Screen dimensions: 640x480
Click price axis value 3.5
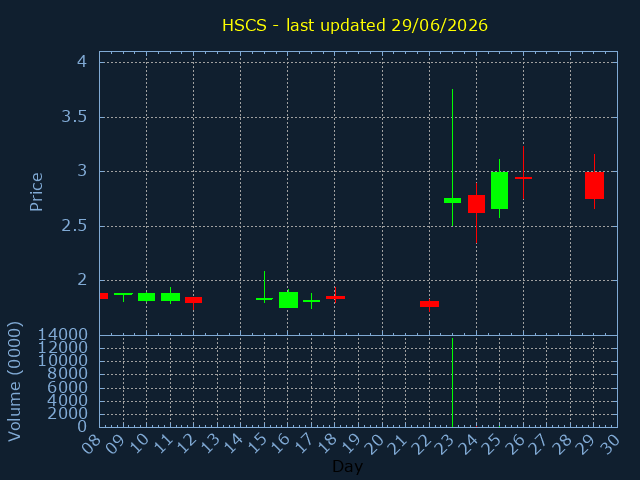click(74, 117)
